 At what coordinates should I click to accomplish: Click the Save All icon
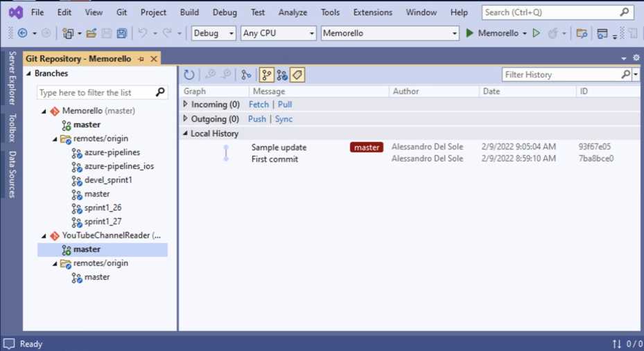click(x=122, y=33)
